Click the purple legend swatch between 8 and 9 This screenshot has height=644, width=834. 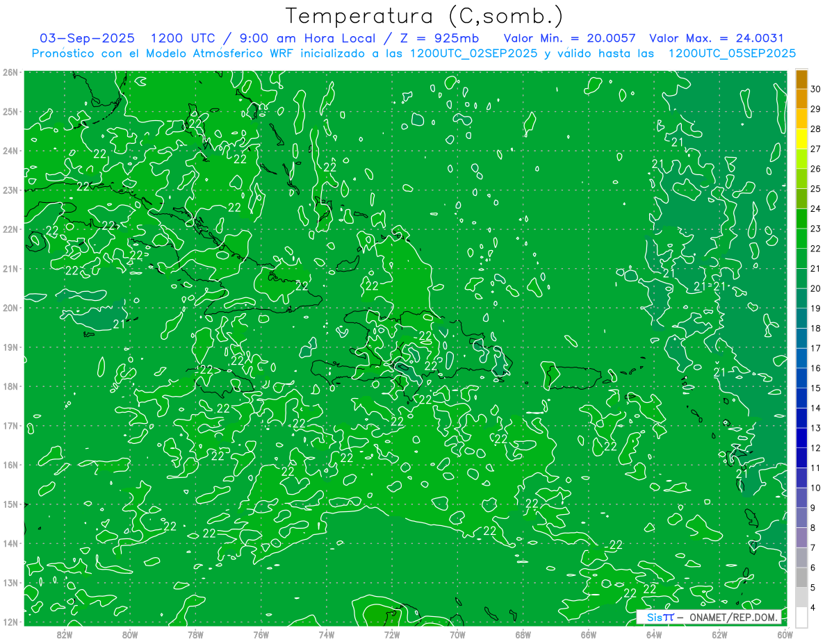coord(801,518)
